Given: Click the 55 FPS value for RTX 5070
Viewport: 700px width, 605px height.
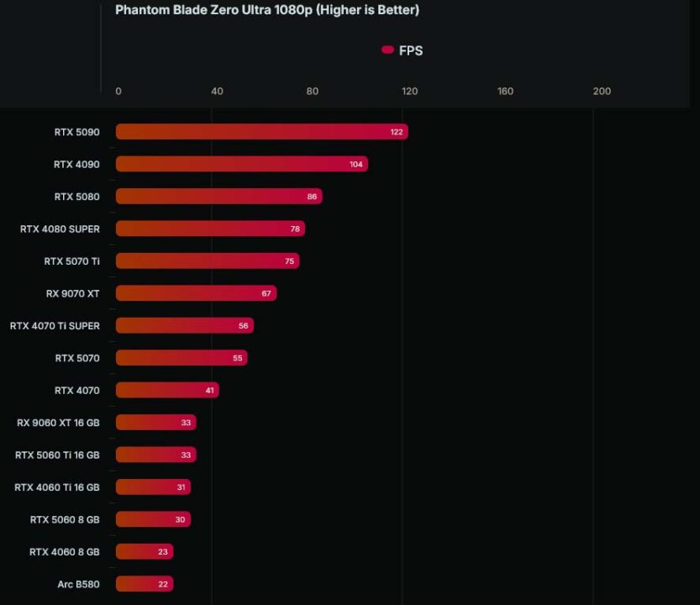Looking at the screenshot, I should (238, 358).
